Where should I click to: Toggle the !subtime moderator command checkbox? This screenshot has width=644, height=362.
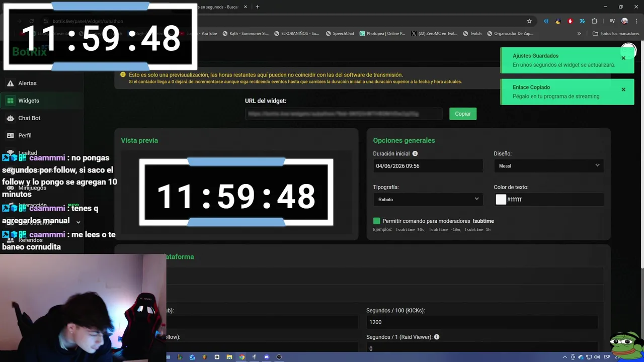click(x=376, y=221)
